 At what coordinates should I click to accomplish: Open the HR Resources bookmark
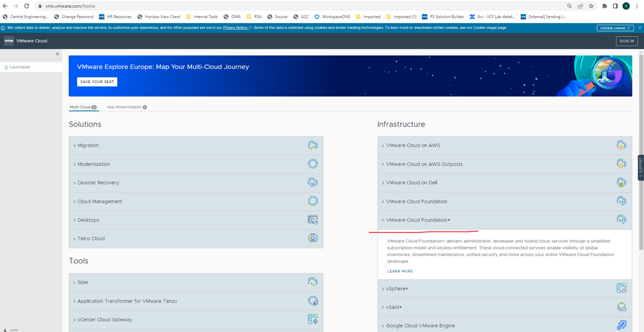coord(115,17)
